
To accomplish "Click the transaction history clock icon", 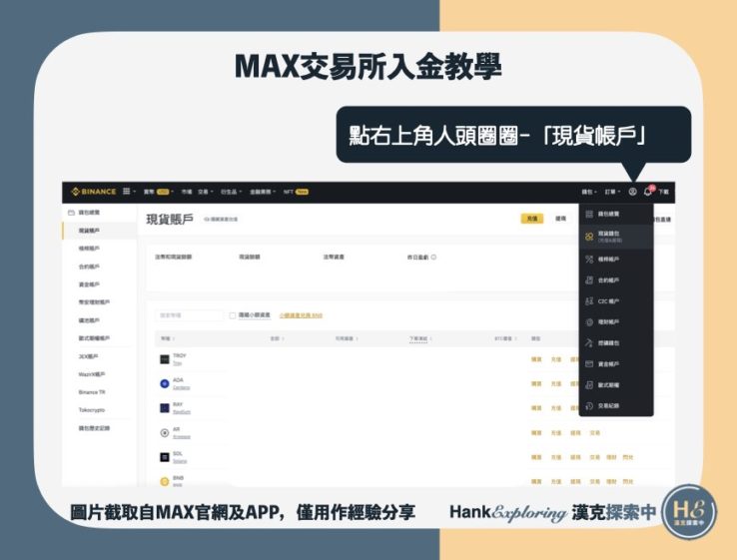I will [x=589, y=406].
